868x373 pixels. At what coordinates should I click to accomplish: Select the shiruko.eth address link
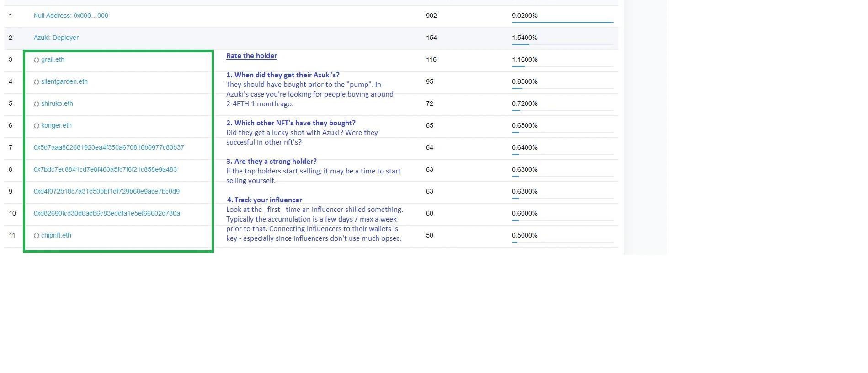pyautogui.click(x=57, y=103)
